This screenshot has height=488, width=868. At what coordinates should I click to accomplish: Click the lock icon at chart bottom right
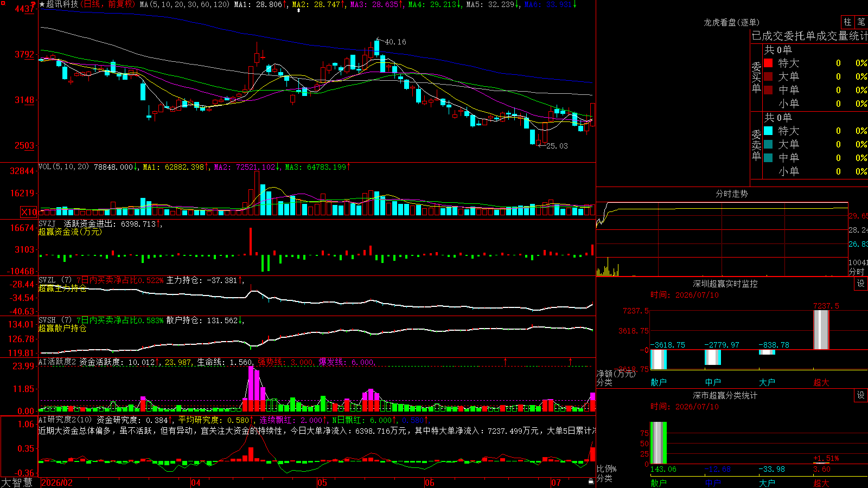pos(591,481)
